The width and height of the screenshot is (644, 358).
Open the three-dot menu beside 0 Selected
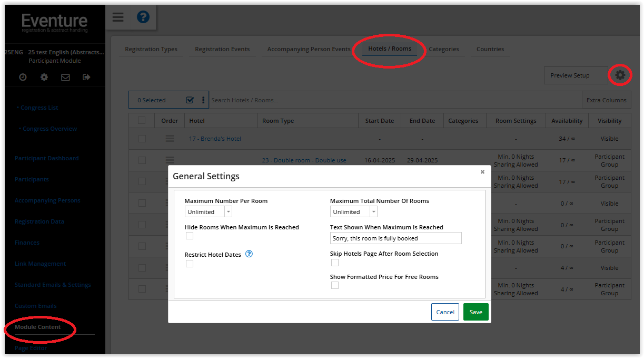(203, 100)
